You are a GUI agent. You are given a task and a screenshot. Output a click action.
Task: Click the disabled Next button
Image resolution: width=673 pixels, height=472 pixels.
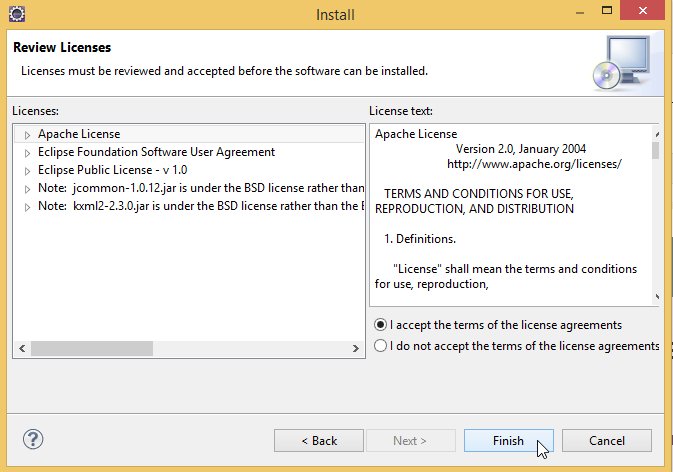coord(410,441)
